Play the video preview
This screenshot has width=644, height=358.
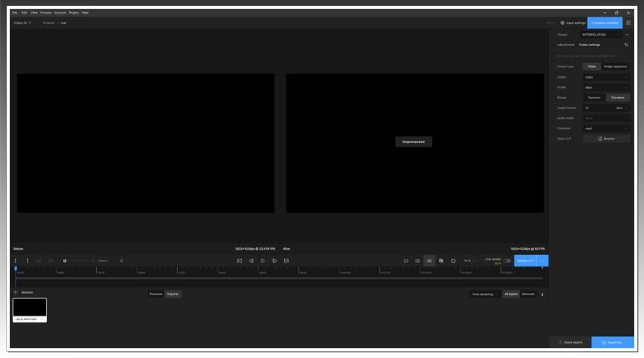(263, 261)
